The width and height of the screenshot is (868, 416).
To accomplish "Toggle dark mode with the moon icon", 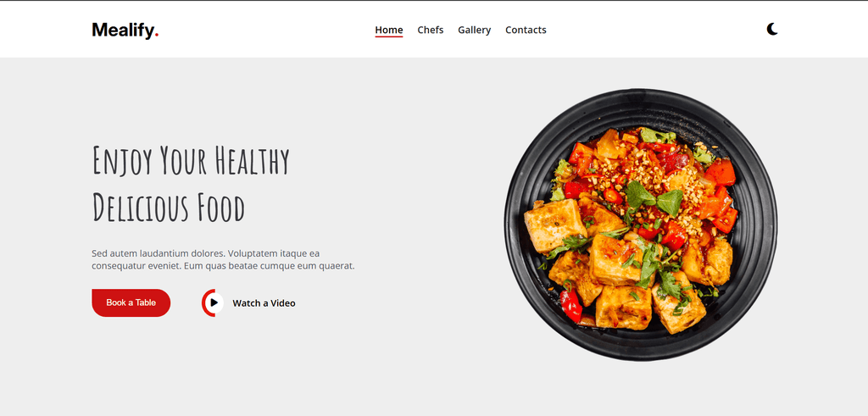I will [x=772, y=30].
